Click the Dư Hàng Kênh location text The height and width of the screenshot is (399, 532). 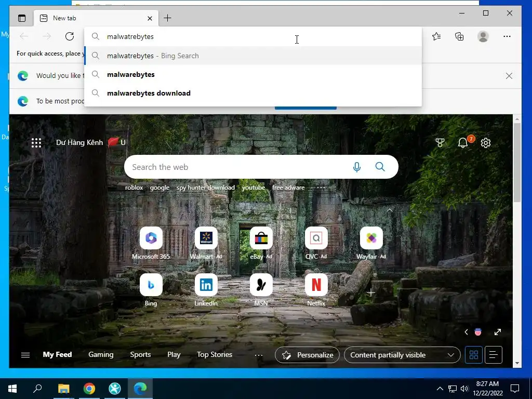tap(79, 142)
